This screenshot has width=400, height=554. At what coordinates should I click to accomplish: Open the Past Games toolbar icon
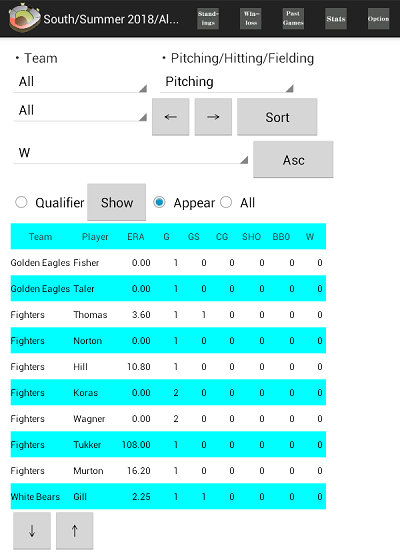pyautogui.click(x=293, y=19)
